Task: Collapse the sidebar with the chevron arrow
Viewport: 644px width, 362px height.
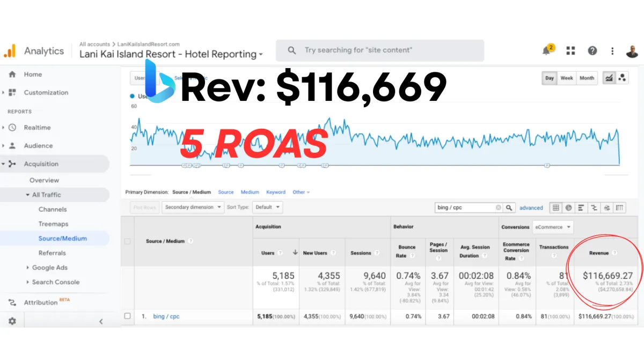Action: [101, 322]
